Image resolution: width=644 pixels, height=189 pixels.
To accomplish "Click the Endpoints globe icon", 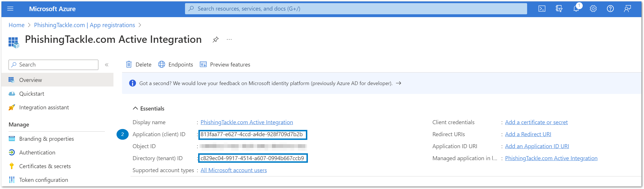I will tap(162, 65).
